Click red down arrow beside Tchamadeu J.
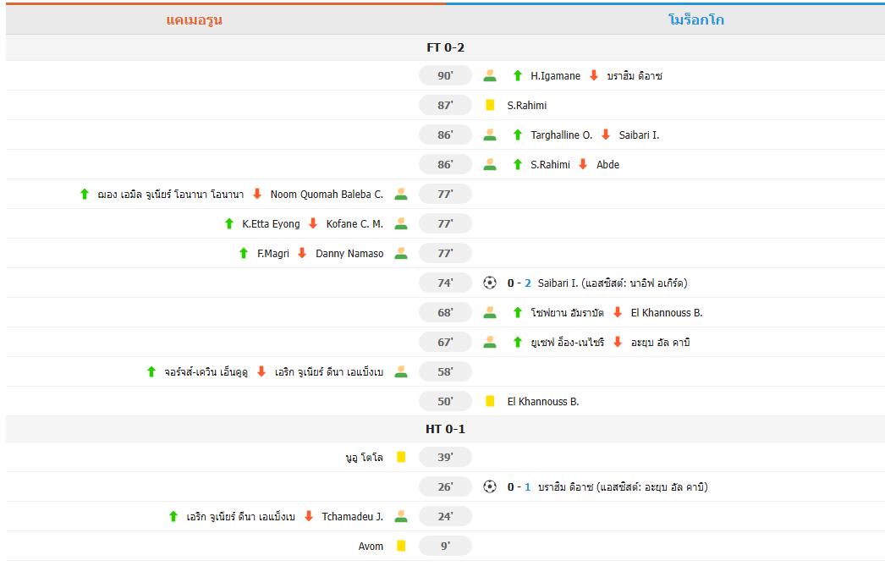 pos(309,516)
